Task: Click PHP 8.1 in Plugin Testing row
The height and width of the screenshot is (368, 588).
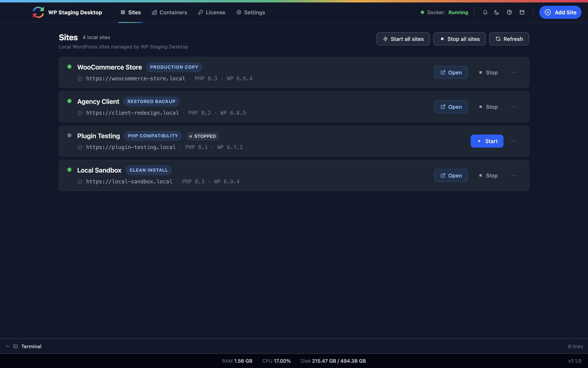Action: click(196, 147)
